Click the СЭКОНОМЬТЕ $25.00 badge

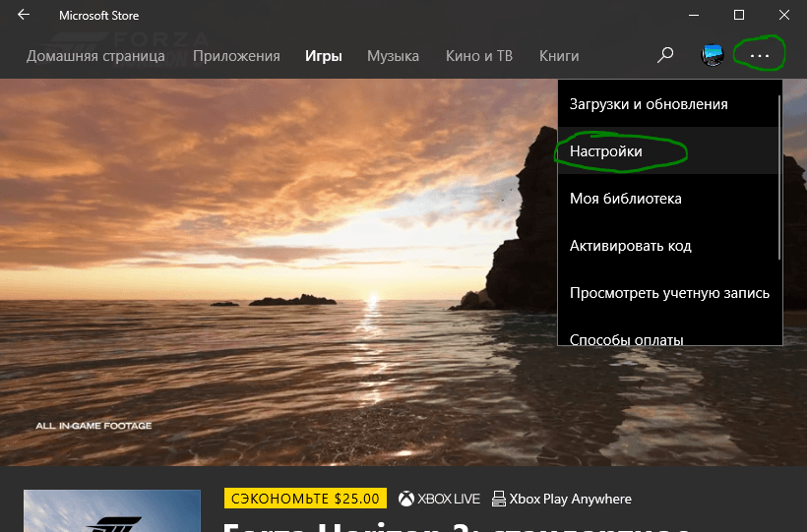[x=305, y=498]
